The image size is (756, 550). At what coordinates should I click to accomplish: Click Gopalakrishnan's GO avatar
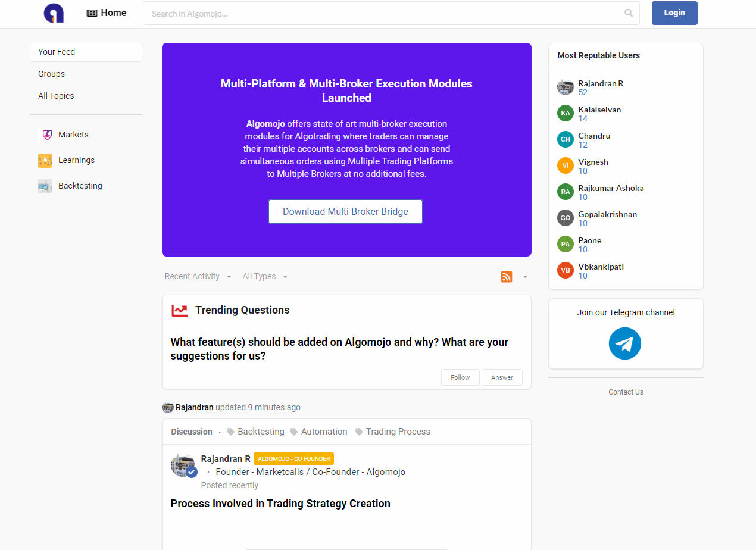pyautogui.click(x=566, y=218)
